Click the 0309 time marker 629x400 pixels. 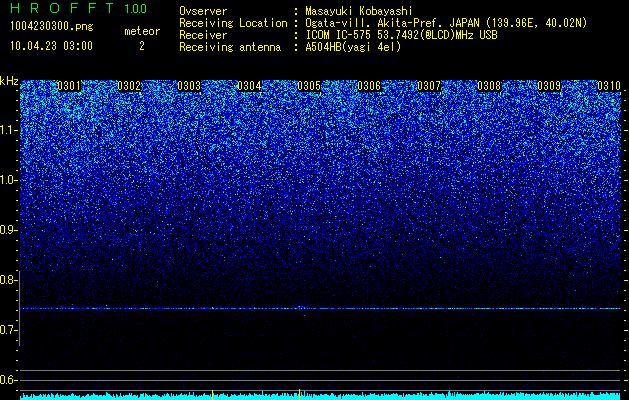(x=549, y=86)
